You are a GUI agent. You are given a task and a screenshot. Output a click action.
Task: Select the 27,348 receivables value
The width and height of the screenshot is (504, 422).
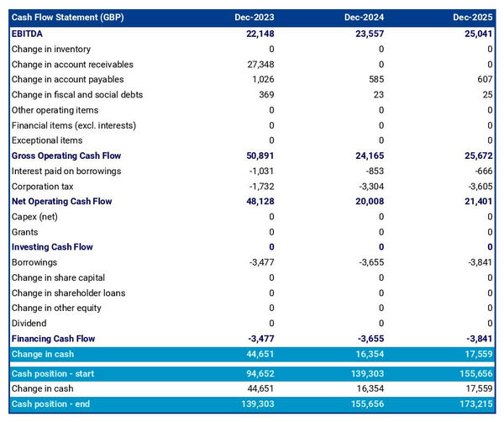point(259,65)
